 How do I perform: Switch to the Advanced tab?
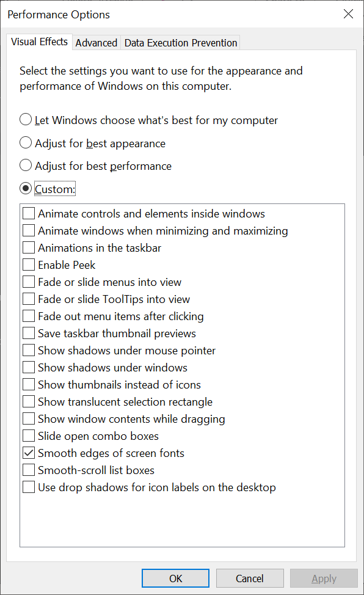96,43
